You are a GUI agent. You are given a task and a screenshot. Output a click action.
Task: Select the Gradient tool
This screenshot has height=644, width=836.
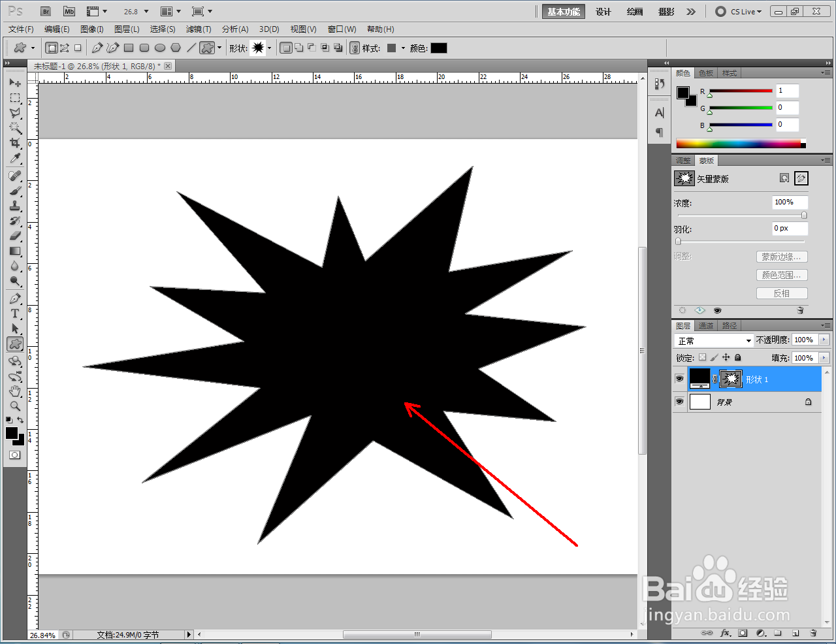pos(15,251)
